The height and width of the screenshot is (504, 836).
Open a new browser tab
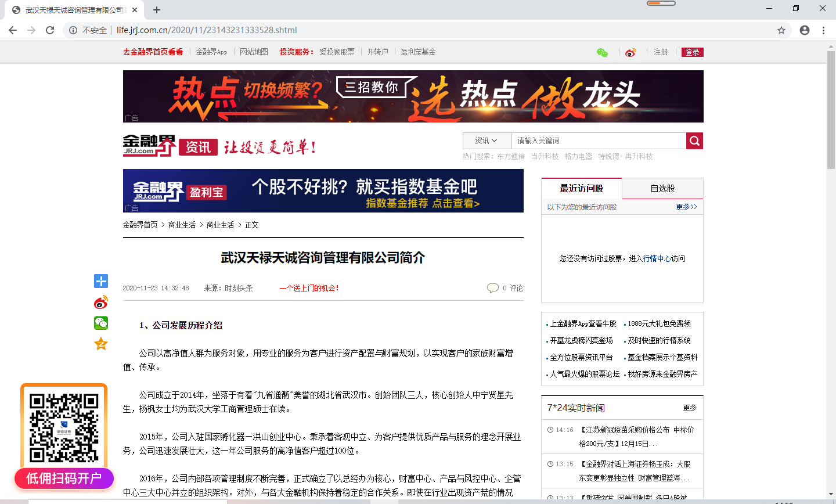(x=157, y=10)
